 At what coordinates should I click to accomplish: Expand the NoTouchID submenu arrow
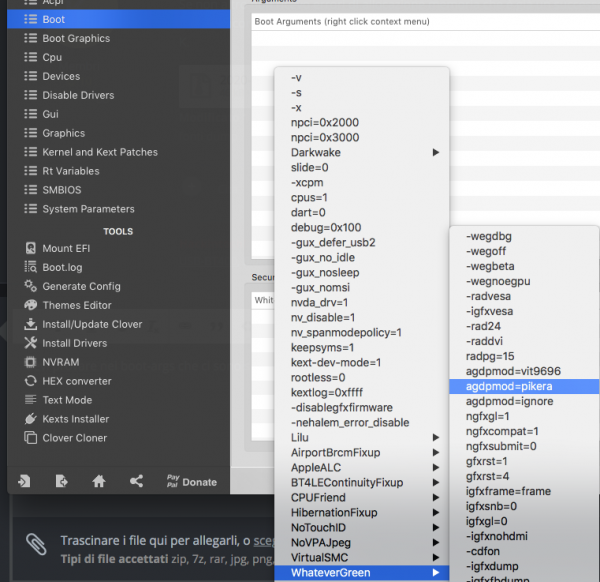[435, 527]
